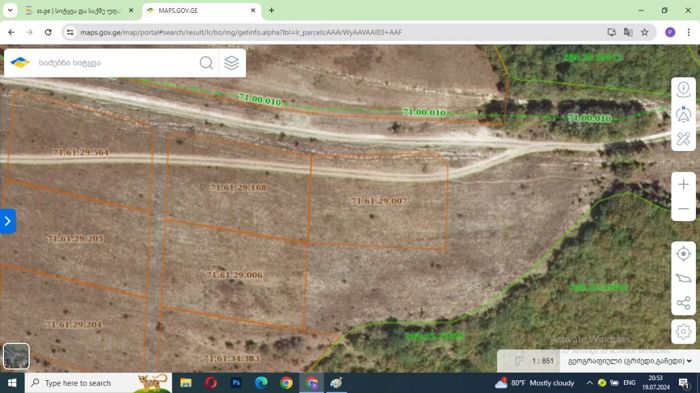The width and height of the screenshot is (700, 393).
Task: Open a new browser tab
Action: tap(271, 10)
